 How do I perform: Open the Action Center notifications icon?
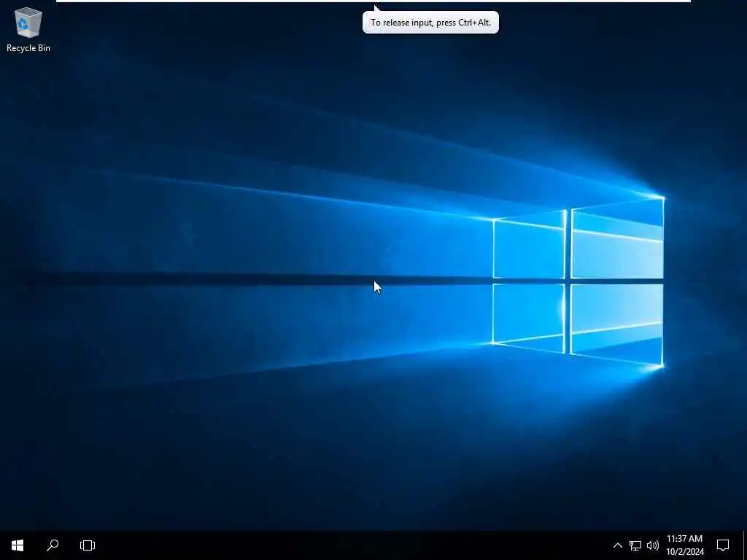pyautogui.click(x=723, y=545)
